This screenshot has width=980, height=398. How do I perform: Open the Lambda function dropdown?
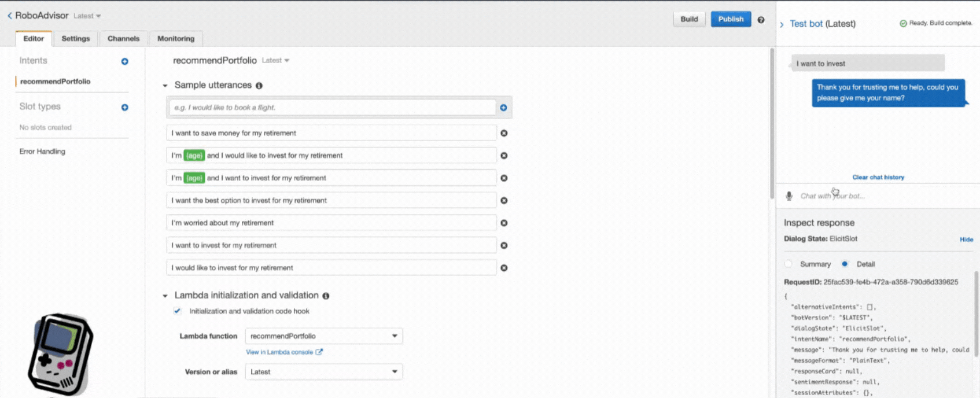click(x=324, y=336)
